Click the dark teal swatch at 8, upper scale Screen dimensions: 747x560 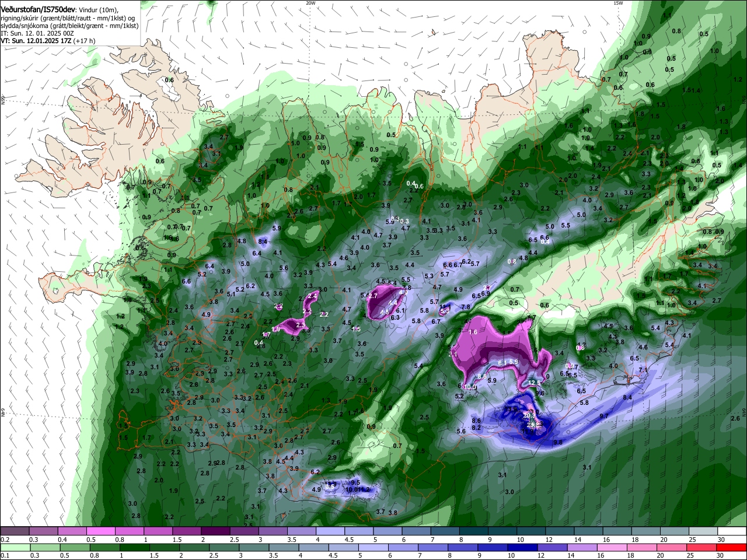tap(473, 531)
